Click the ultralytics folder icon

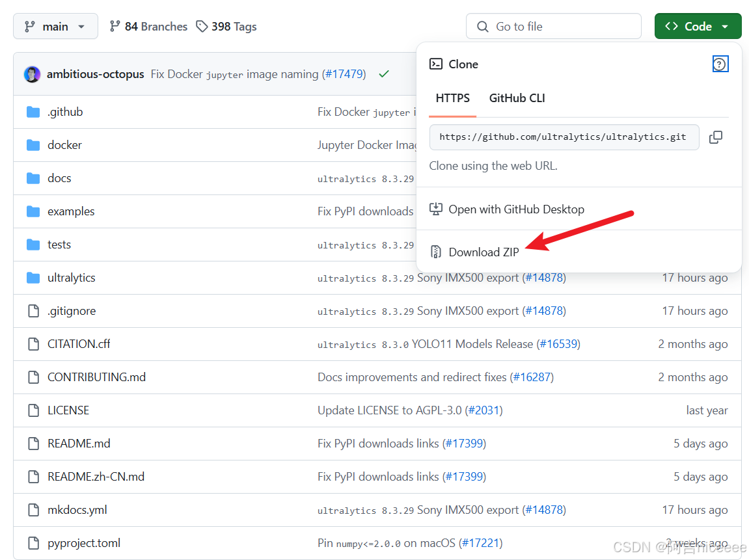pos(33,277)
